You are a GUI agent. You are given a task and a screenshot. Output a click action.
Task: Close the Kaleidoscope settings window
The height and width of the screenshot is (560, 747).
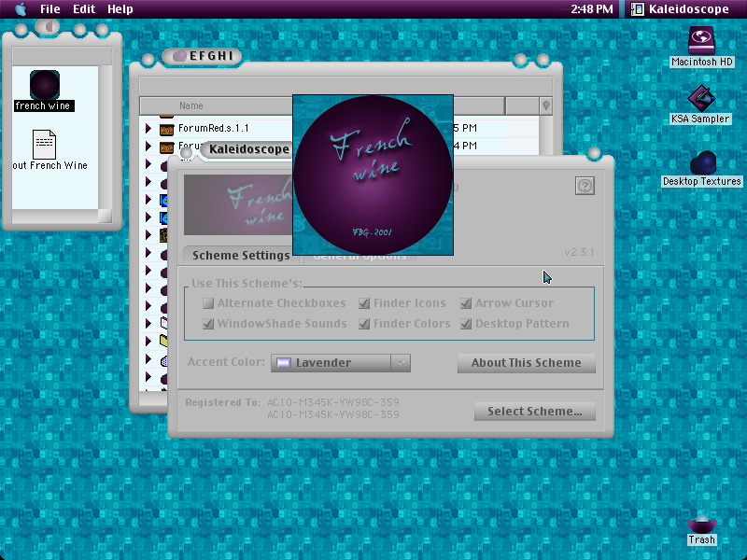pos(186,153)
